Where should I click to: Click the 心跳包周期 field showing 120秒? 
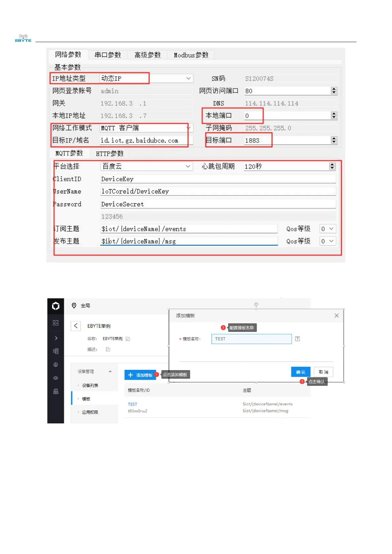click(286, 166)
